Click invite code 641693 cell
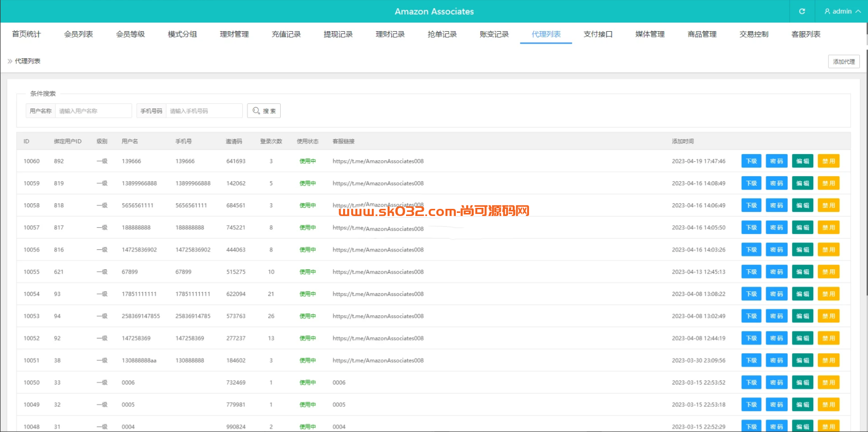This screenshot has height=432, width=868. pos(236,161)
